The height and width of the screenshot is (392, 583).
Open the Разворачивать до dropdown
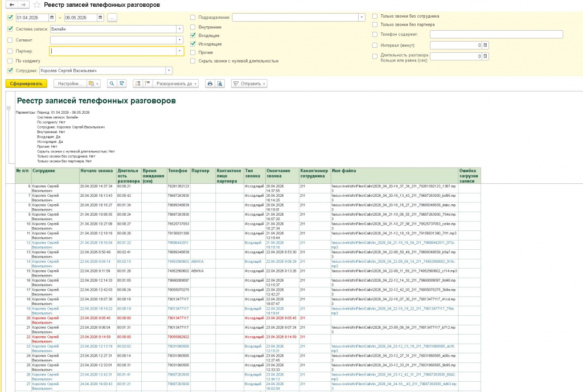pos(175,84)
